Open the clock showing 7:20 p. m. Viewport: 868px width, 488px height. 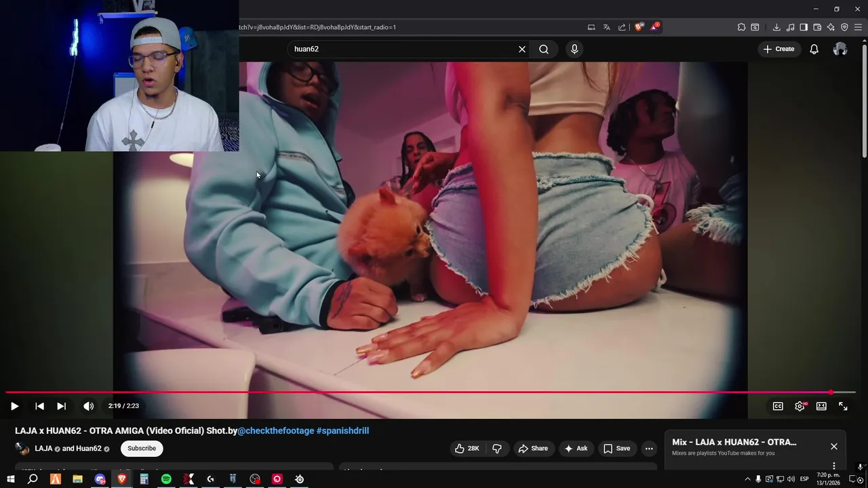coord(827,479)
